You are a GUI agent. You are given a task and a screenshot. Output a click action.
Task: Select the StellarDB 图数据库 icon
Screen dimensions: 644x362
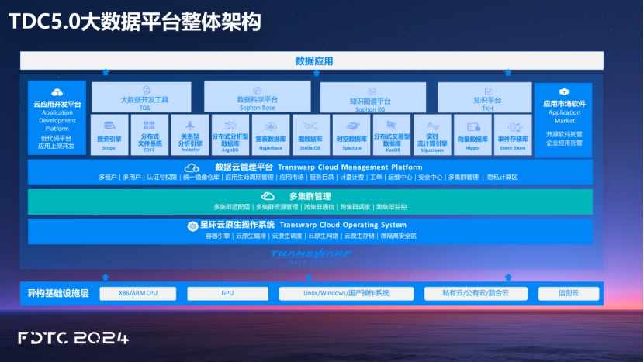310,126
